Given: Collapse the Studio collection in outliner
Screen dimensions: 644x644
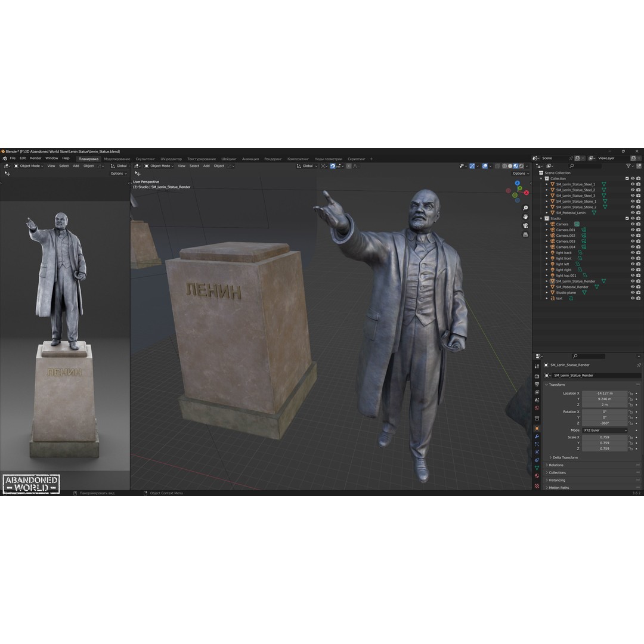Looking at the screenshot, I should tap(541, 218).
